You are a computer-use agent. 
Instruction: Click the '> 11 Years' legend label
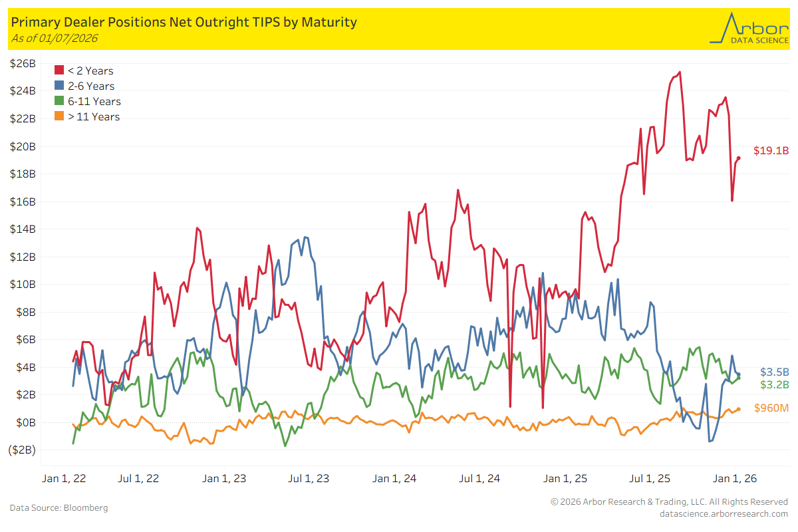(x=94, y=116)
